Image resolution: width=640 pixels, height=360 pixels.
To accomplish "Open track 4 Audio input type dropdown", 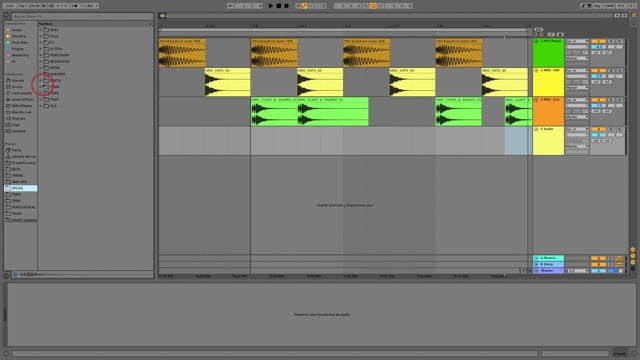I will point(577,129).
